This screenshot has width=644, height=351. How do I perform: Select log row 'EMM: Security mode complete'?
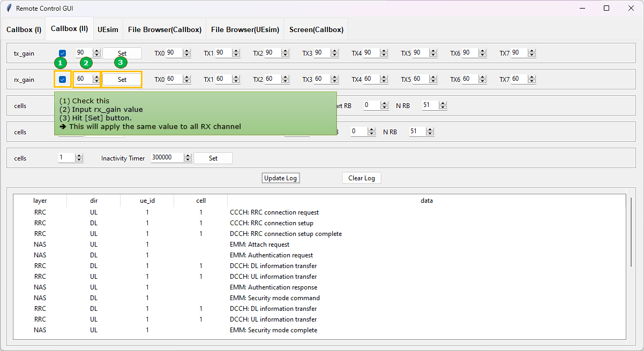[x=319, y=330]
